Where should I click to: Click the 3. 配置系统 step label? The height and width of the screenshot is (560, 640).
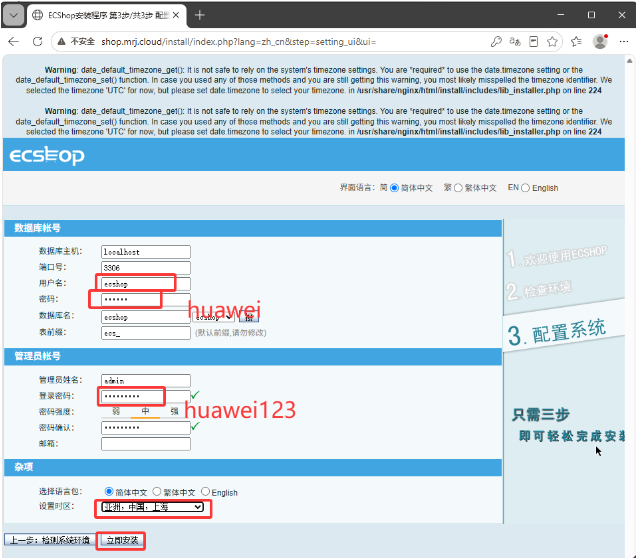pos(557,332)
